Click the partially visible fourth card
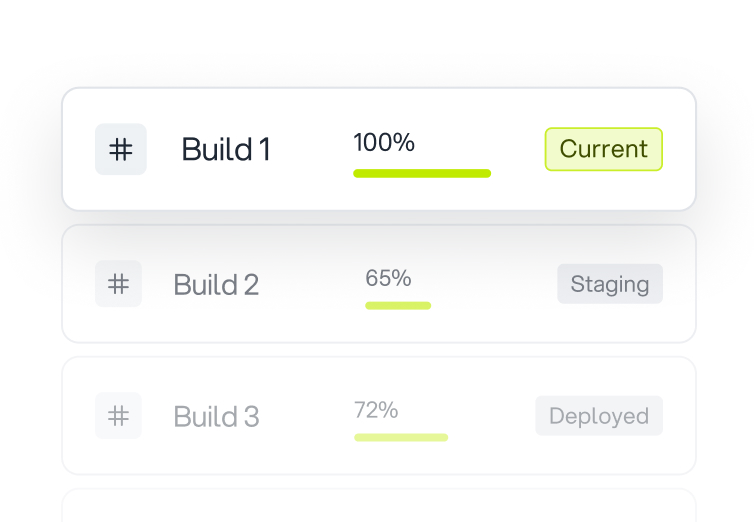754x522 pixels. tap(379, 506)
